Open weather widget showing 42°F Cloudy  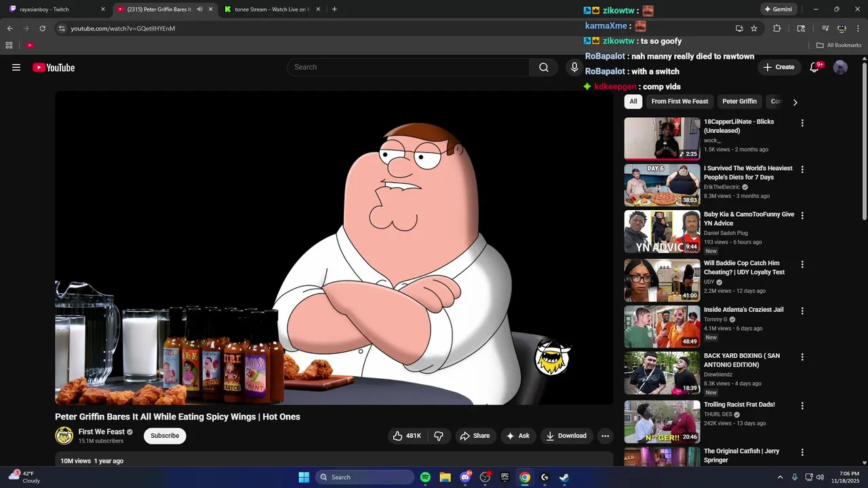(x=24, y=477)
